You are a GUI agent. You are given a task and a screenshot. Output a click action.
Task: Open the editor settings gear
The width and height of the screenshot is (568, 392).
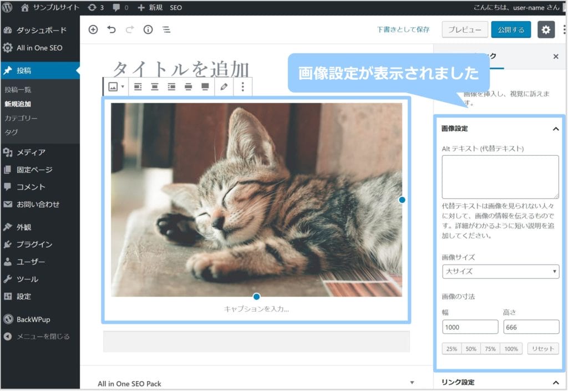click(x=546, y=30)
